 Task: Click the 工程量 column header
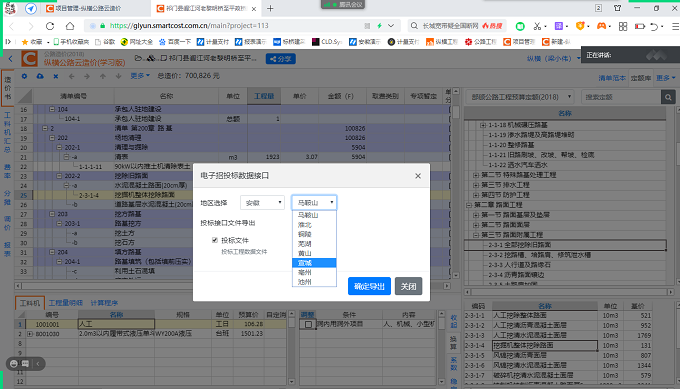click(264, 96)
